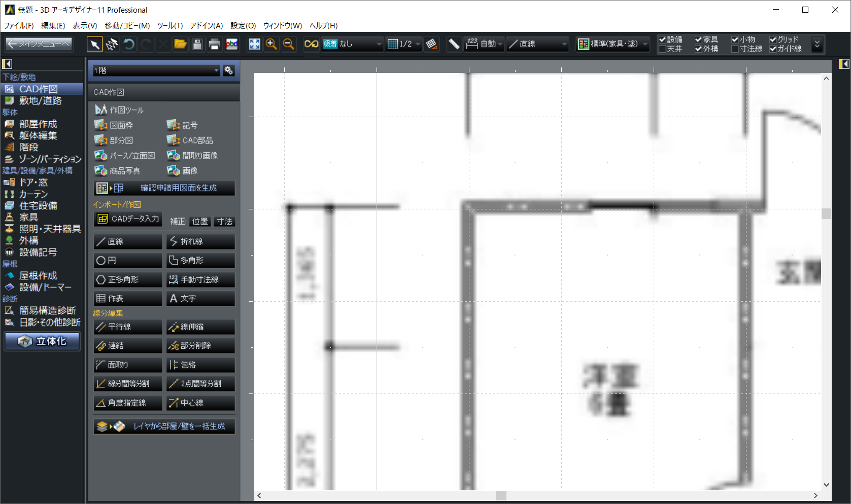The image size is (851, 504).
Task: Click the fit-to-screen view icon
Action: pos(254,44)
